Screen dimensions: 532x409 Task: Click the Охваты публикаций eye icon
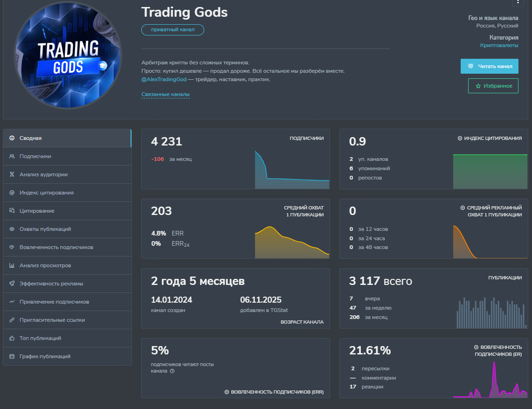click(x=12, y=229)
